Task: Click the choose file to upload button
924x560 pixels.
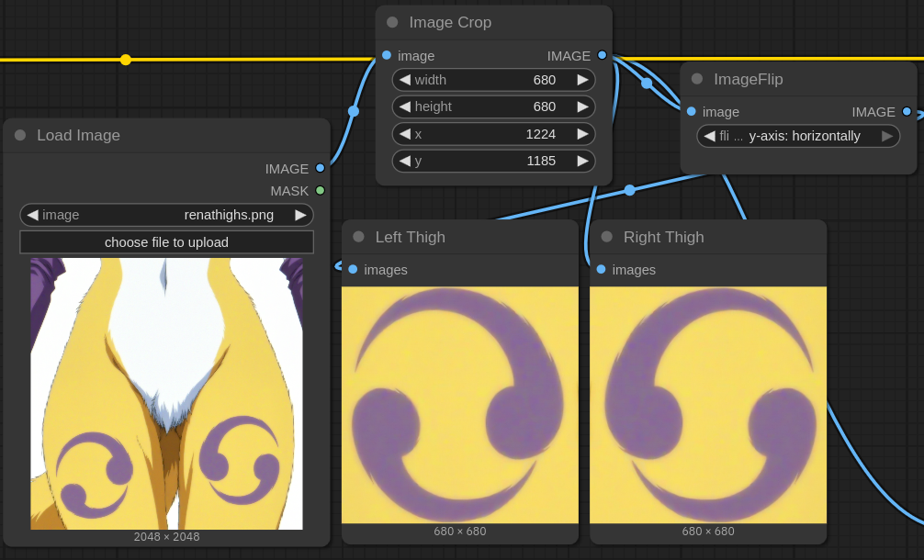Action: pyautogui.click(x=167, y=242)
